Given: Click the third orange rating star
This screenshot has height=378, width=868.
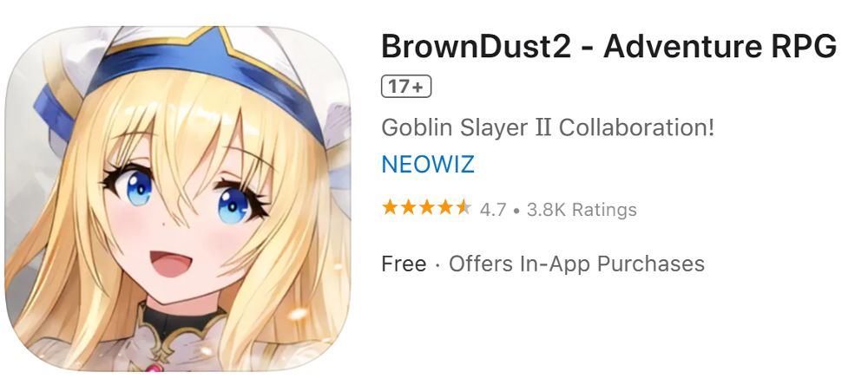Looking at the screenshot, I should coord(426,208).
